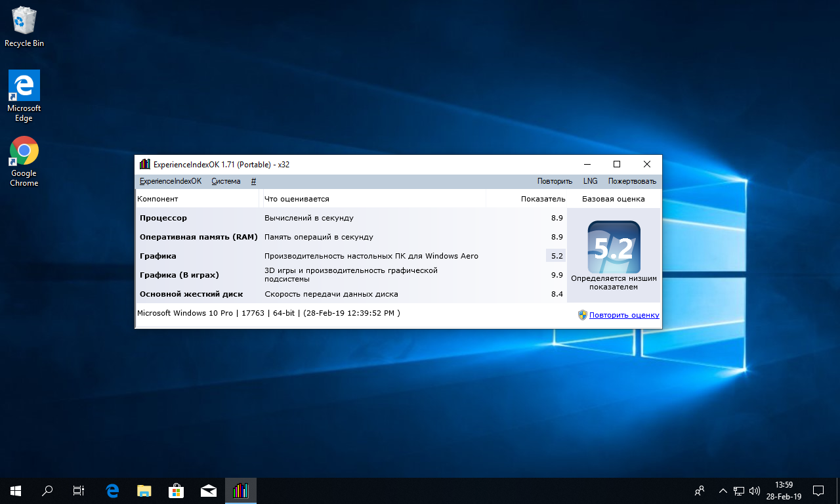Show hidden tray icons chevron
This screenshot has height=504, width=840.
click(723, 490)
